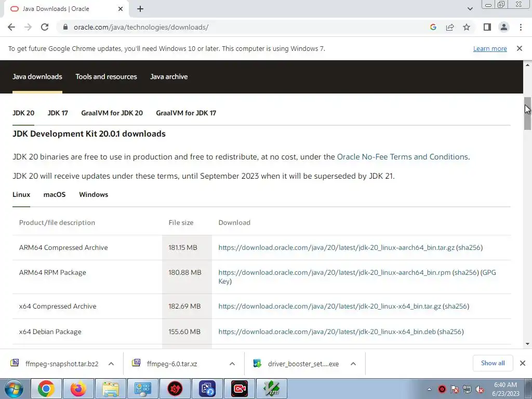Bookmark this page with the star
Image resolution: width=532 pixels, height=399 pixels.
(467, 27)
